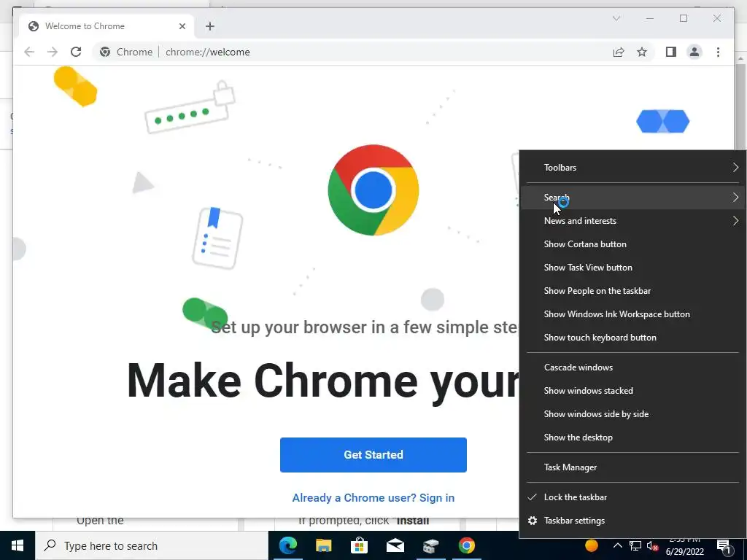This screenshot has height=560, width=747.
Task: Open Chrome three-dot menu
Action: click(x=718, y=52)
